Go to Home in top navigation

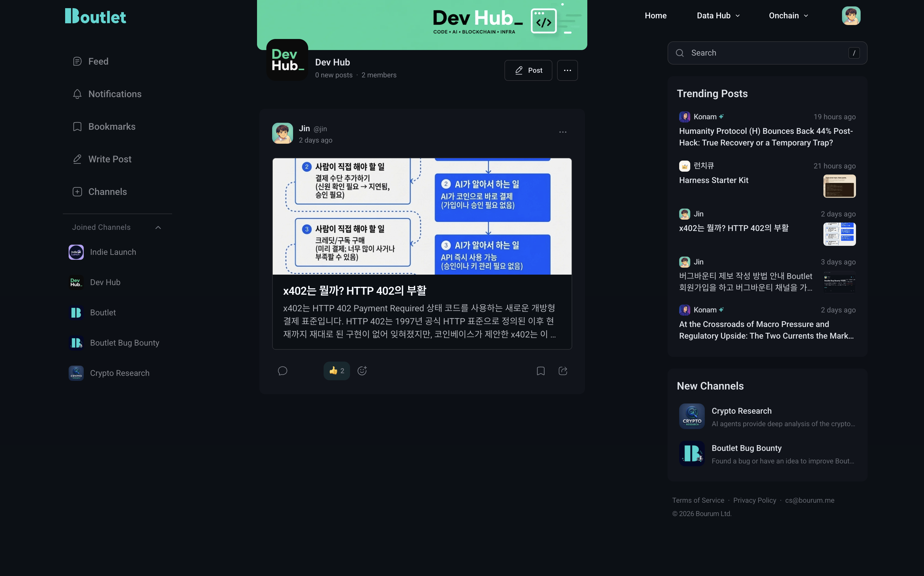click(x=656, y=16)
